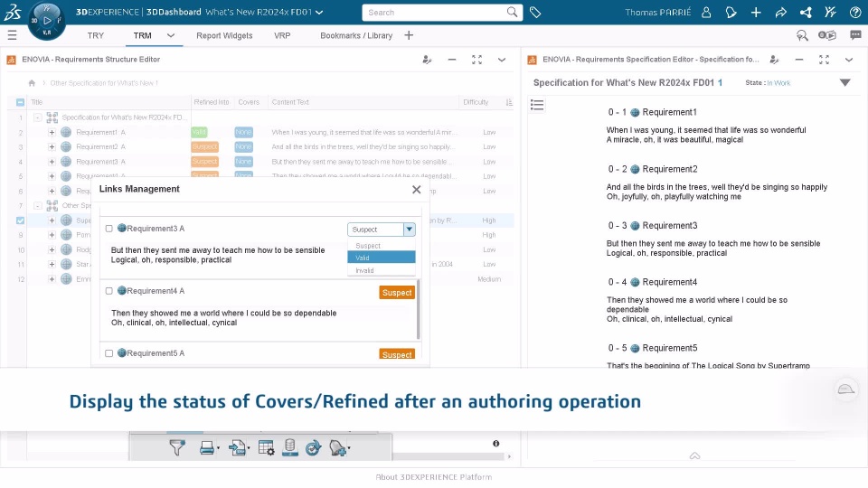Collapse the Specification for What's New root node

tap(38, 117)
